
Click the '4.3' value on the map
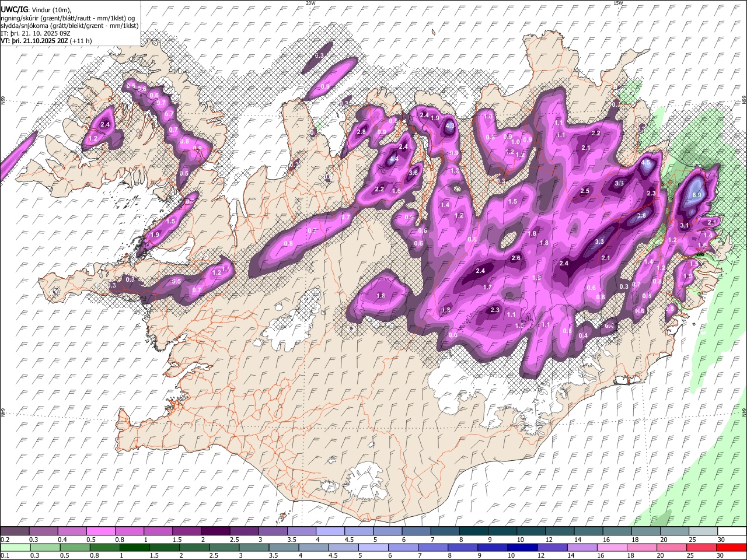(x=449, y=125)
